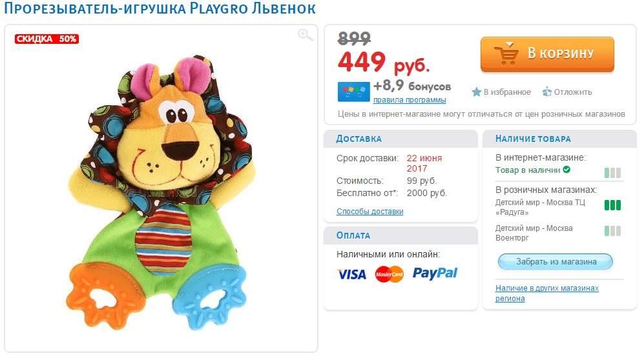The height and width of the screenshot is (358, 644).
Task: Click Забрать из магазина button
Action: click(x=555, y=262)
